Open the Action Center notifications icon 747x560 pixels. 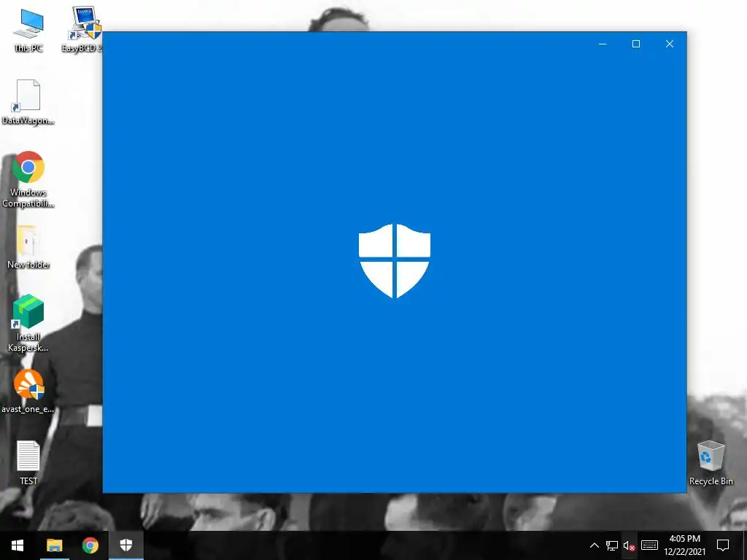pos(723,545)
